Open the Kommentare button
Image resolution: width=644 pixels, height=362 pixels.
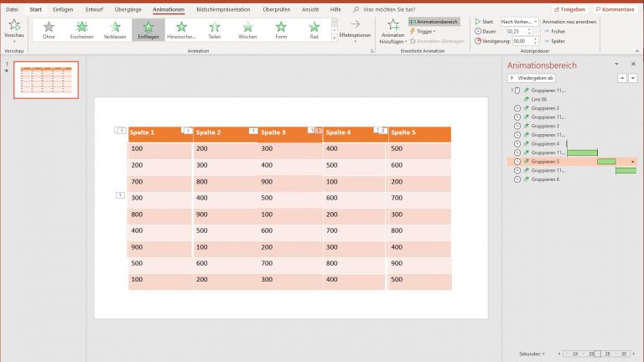click(x=615, y=9)
